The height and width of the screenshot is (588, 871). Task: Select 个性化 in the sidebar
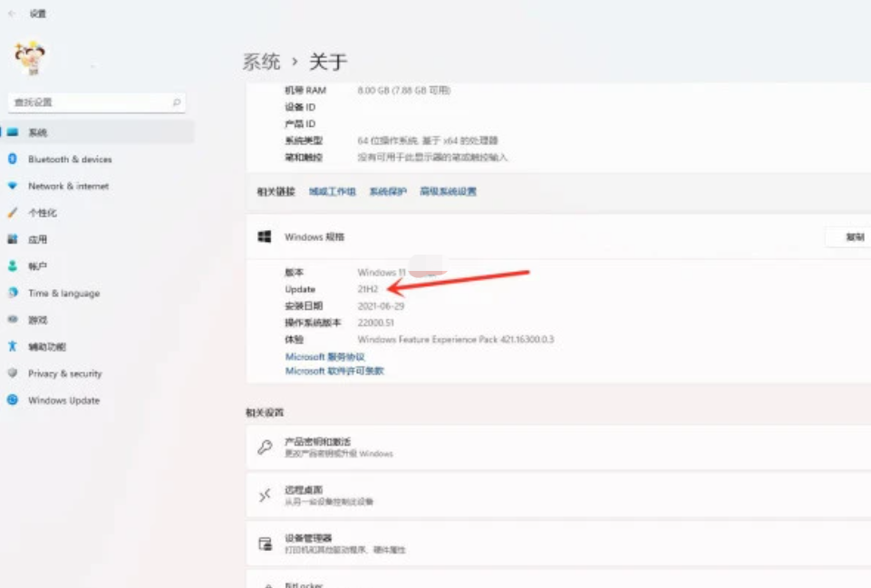pyautogui.click(x=43, y=213)
